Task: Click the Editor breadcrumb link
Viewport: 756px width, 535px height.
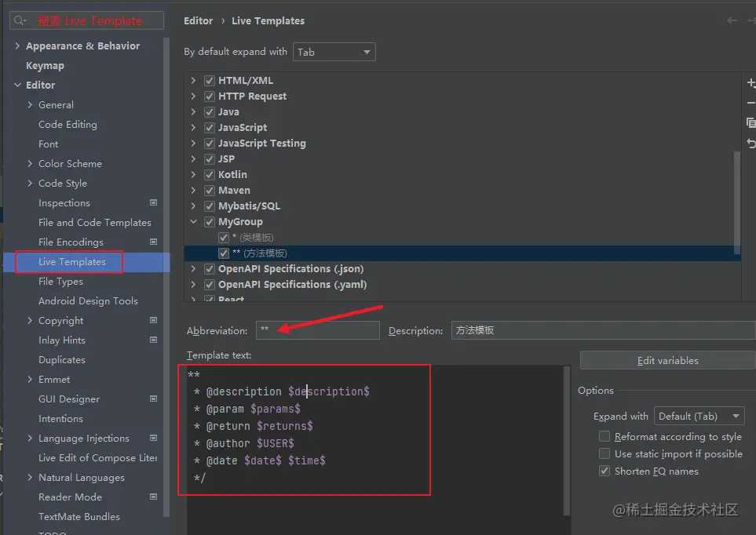Action: (198, 20)
